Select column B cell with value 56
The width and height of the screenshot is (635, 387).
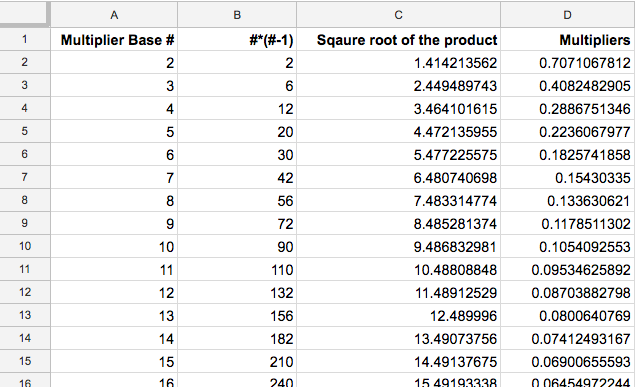(x=237, y=200)
